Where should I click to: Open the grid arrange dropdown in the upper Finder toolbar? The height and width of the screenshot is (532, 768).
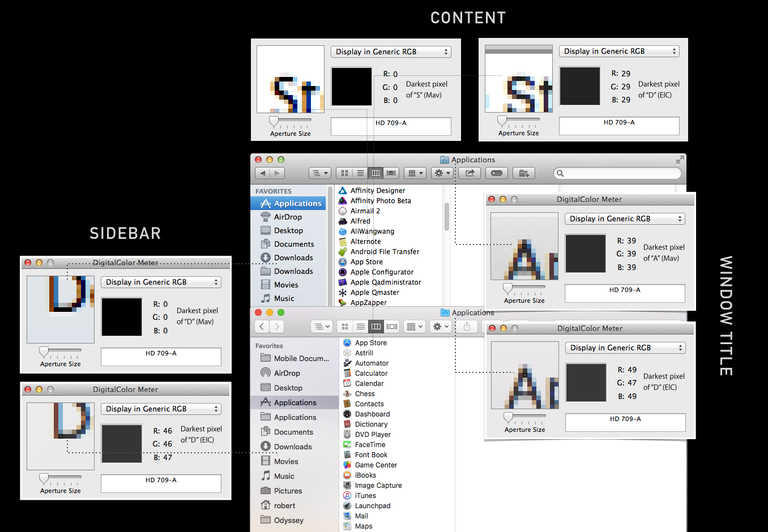[415, 173]
